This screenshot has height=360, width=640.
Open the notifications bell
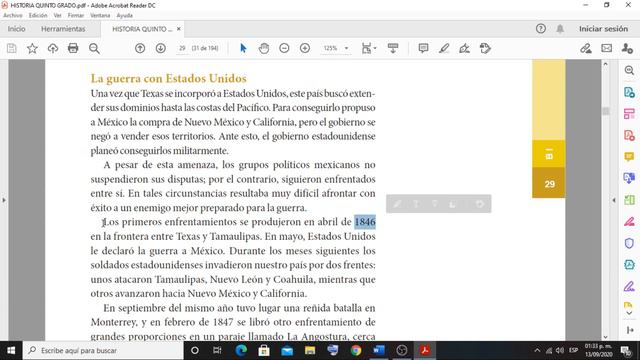pyautogui.click(x=560, y=29)
